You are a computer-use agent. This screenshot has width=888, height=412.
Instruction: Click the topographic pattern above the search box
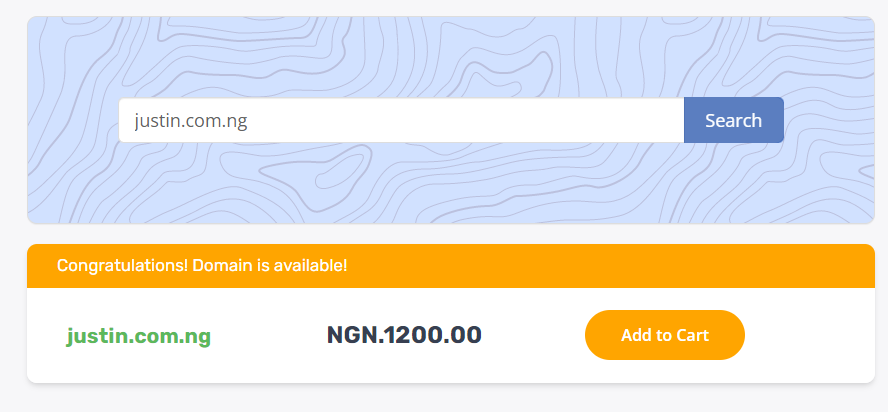tap(450, 56)
